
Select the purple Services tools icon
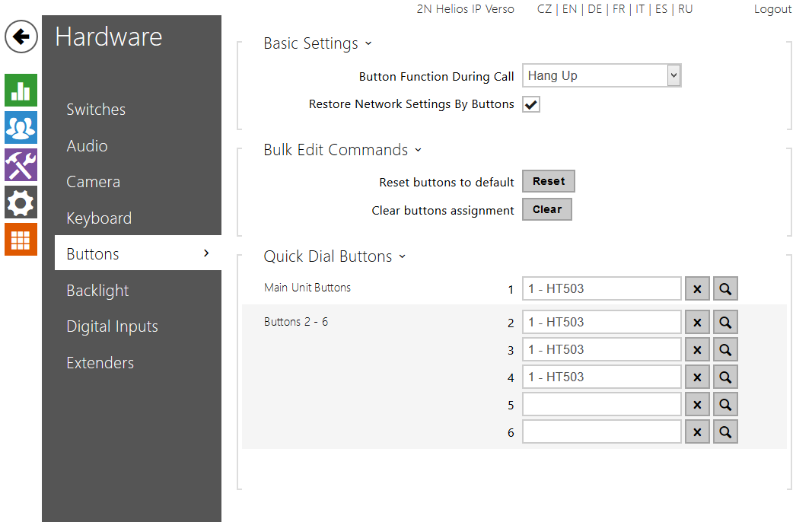[21, 164]
